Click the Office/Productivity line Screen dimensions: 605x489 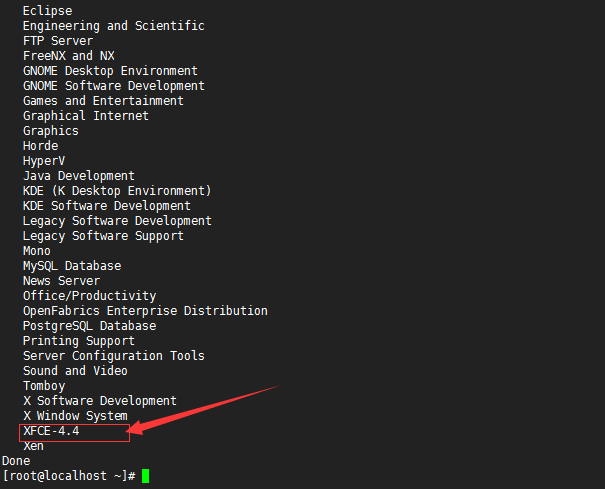point(90,296)
